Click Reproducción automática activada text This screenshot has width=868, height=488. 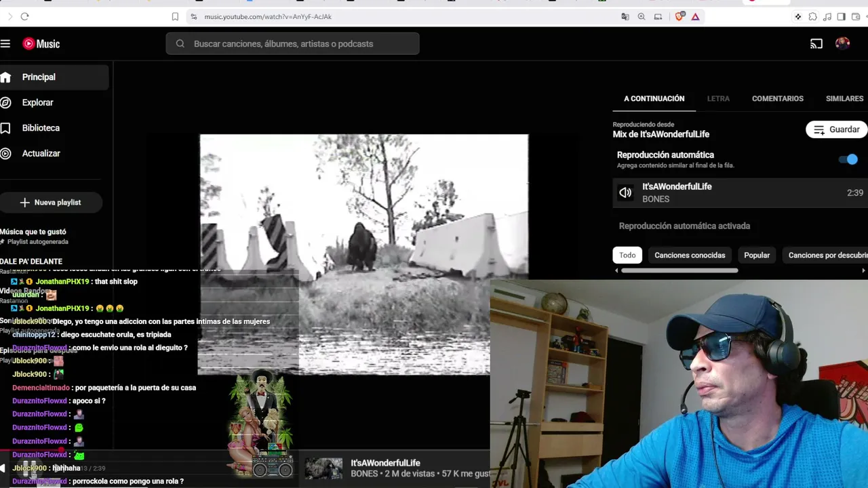tap(684, 226)
